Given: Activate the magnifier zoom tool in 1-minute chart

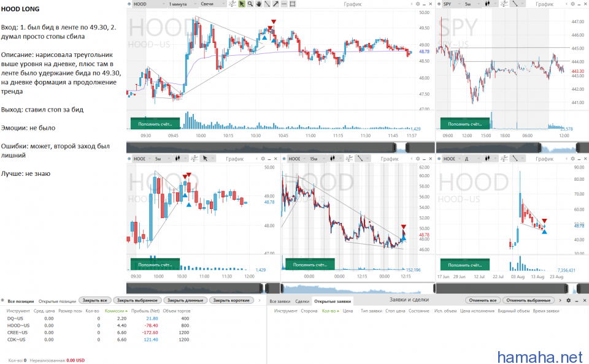Looking at the screenshot, I should pos(250,4).
